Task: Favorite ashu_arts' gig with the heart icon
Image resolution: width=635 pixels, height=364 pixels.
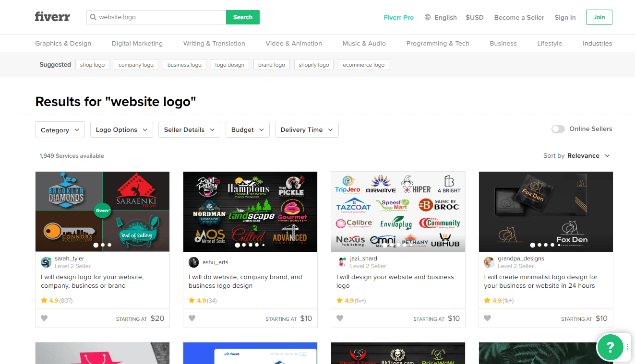Action: tap(192, 318)
